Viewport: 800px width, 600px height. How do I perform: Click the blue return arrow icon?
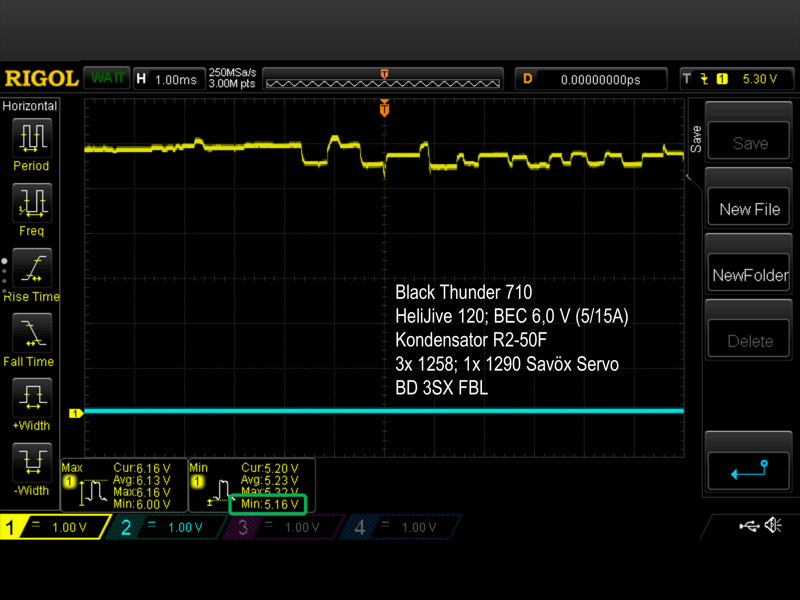coord(749,470)
